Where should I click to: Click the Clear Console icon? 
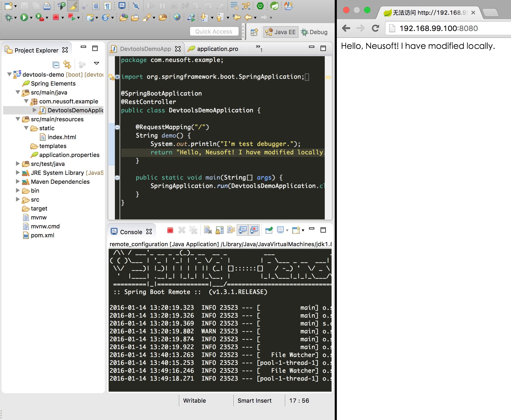pyautogui.click(x=208, y=230)
